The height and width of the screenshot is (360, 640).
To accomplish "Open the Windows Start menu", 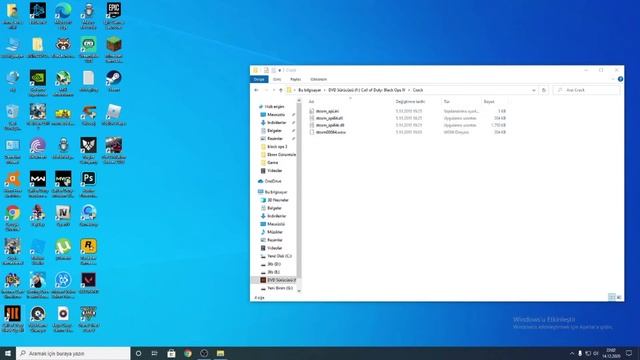I will click(8, 353).
